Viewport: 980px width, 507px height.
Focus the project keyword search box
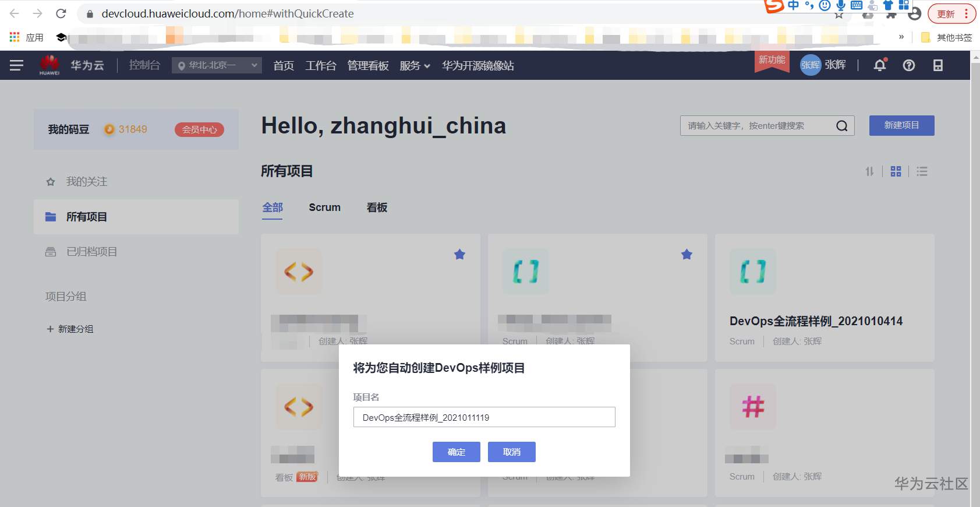(x=767, y=126)
